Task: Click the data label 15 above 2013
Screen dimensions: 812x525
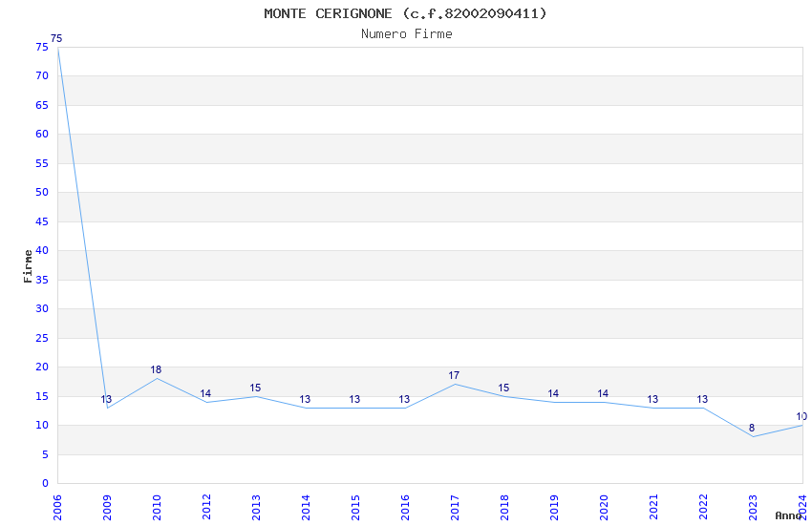Action: pos(255,388)
